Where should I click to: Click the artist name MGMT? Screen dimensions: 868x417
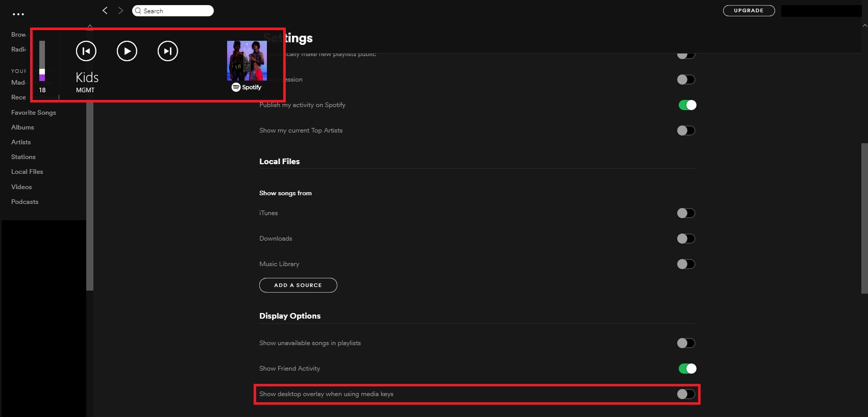85,90
